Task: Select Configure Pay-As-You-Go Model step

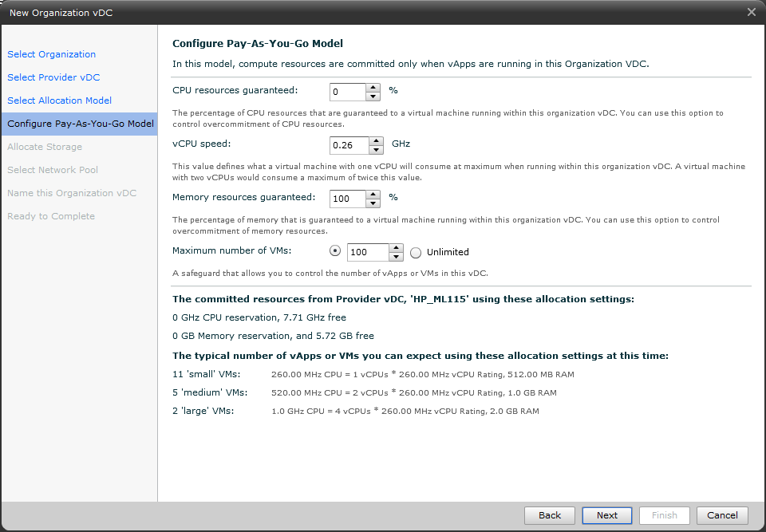Action: 80,124
